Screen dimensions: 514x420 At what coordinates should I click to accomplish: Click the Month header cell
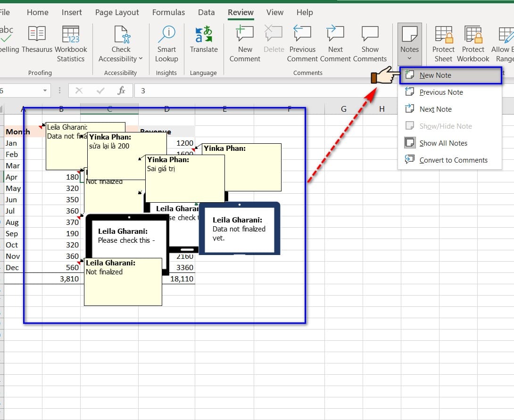pyautogui.click(x=23, y=132)
